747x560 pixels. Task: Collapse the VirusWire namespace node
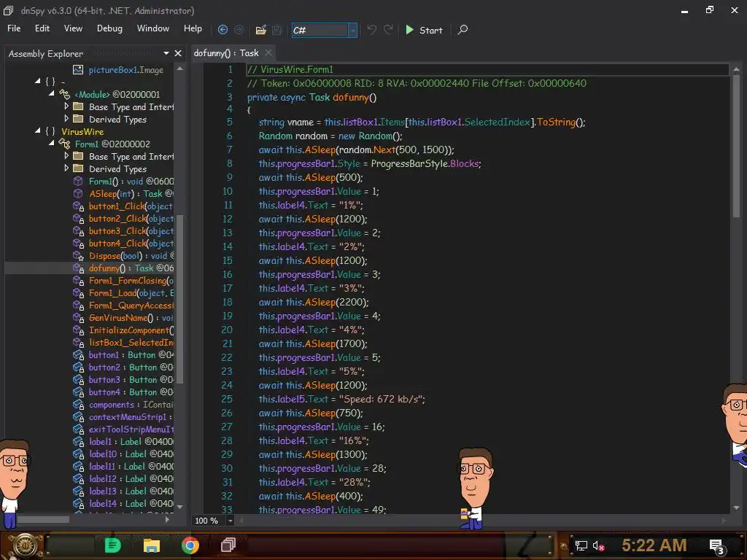pos(38,131)
